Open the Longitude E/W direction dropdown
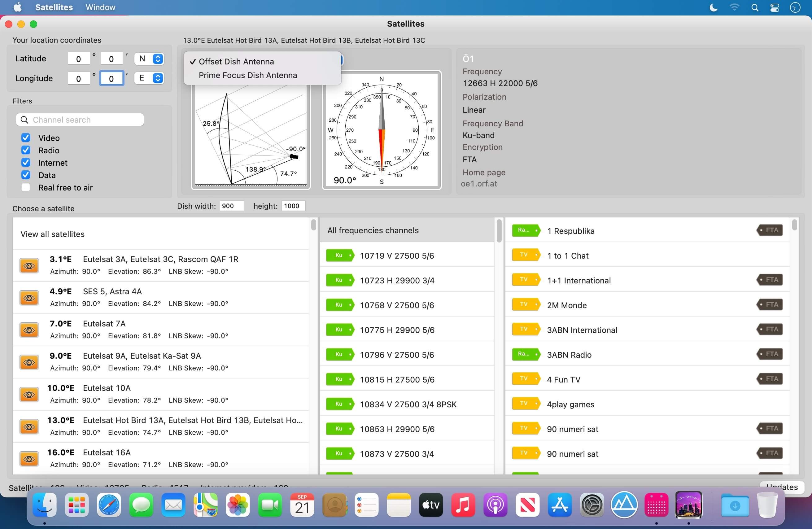The height and width of the screenshot is (529, 812). click(x=149, y=78)
